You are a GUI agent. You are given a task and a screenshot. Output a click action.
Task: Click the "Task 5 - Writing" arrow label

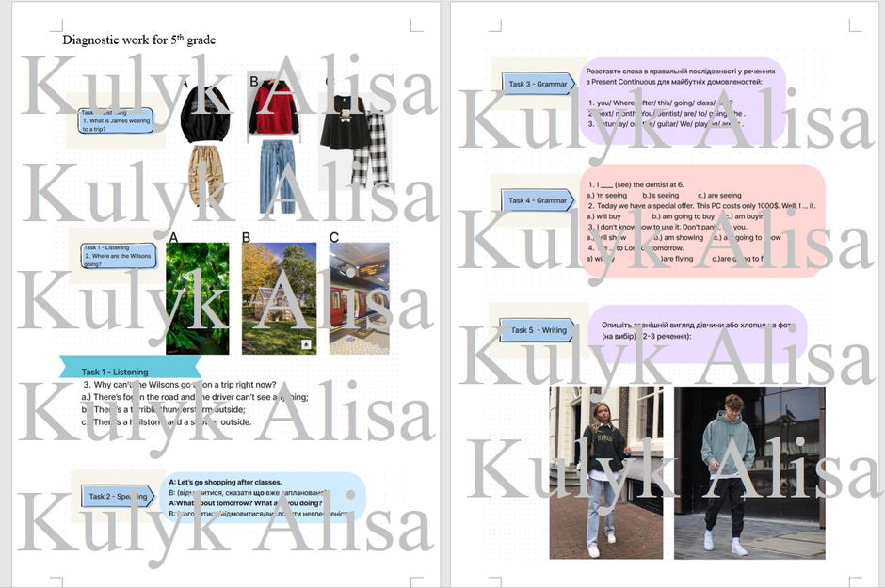point(537,330)
